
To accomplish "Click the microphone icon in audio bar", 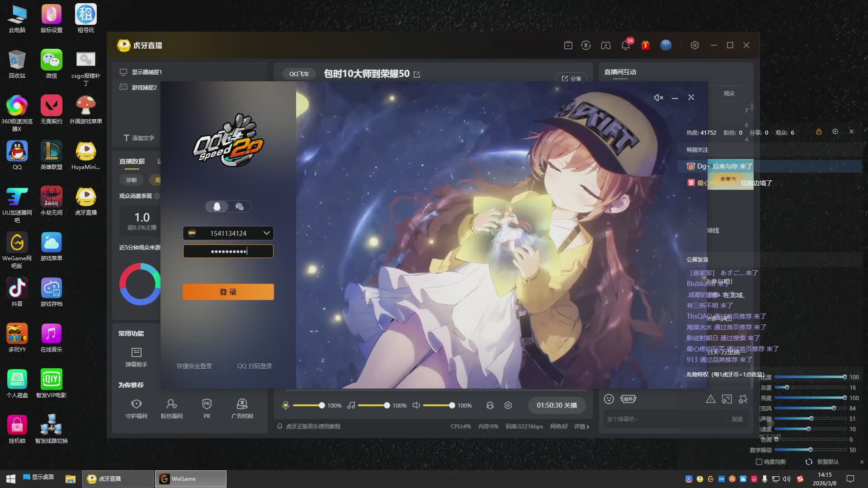I will [285, 405].
